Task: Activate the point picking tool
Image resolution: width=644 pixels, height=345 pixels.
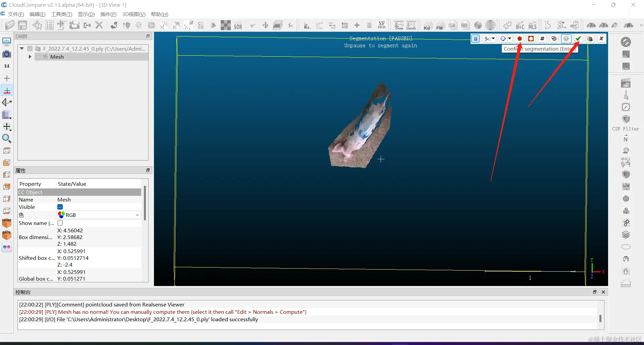Action: tap(37, 25)
